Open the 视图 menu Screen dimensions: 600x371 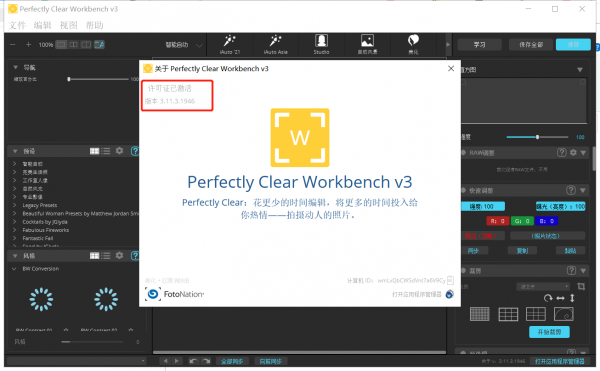[x=68, y=25]
